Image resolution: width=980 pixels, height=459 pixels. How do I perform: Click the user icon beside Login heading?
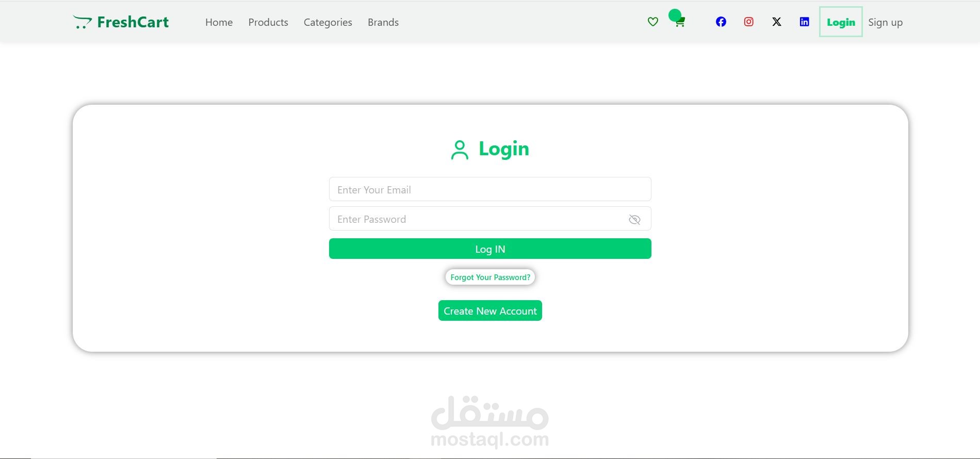(460, 150)
